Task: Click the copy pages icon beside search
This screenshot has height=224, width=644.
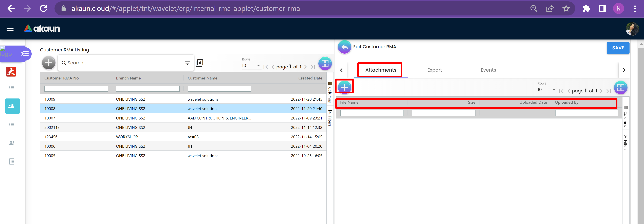Action: pyautogui.click(x=199, y=63)
